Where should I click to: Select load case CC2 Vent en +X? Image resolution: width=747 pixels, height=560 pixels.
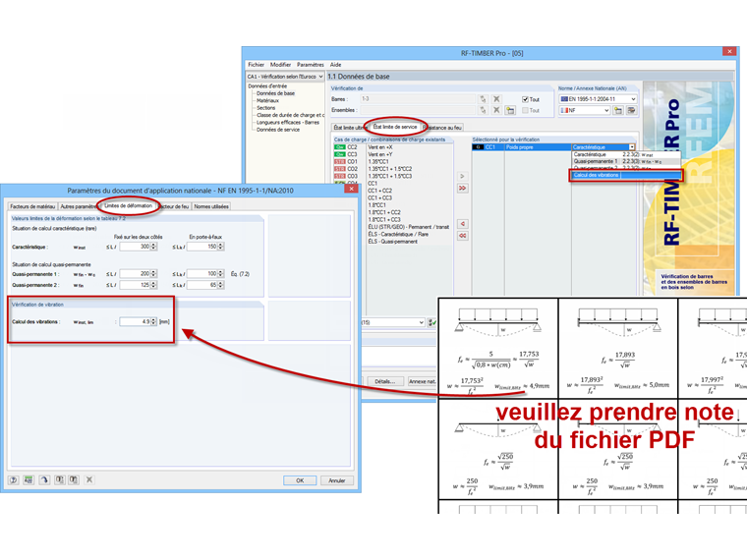pyautogui.click(x=393, y=147)
